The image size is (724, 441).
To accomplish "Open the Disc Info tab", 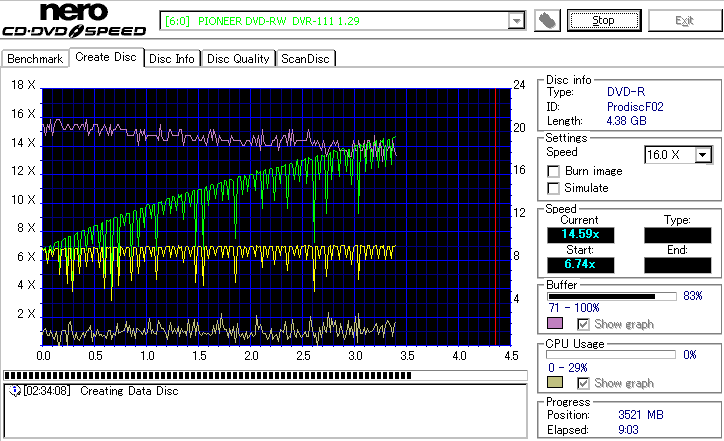I will click(x=172, y=59).
